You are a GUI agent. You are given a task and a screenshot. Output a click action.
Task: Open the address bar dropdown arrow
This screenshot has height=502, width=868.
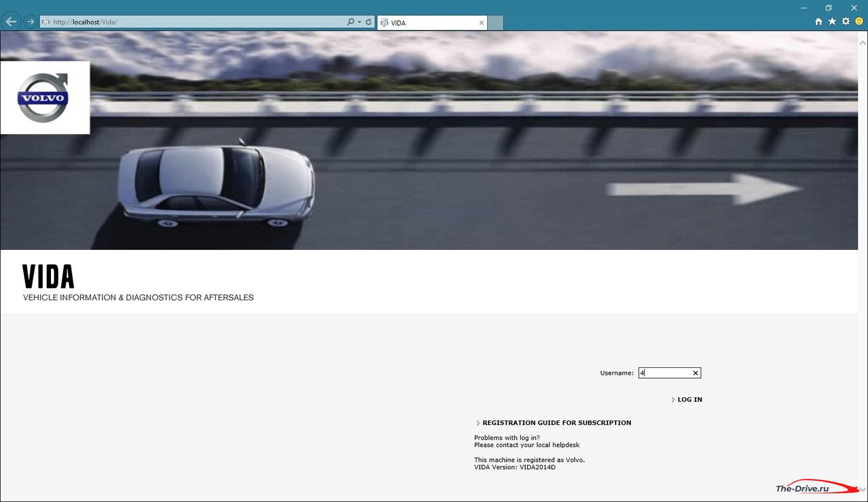coord(359,22)
